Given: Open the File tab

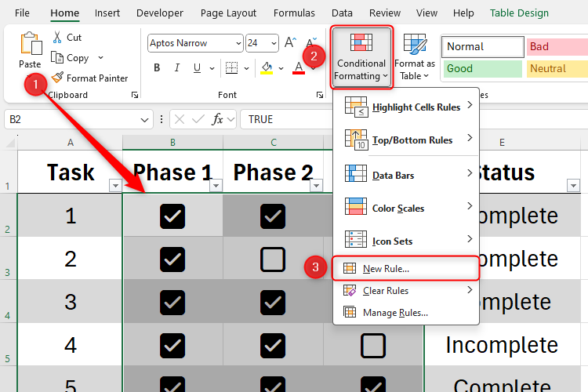Looking at the screenshot, I should (x=22, y=13).
